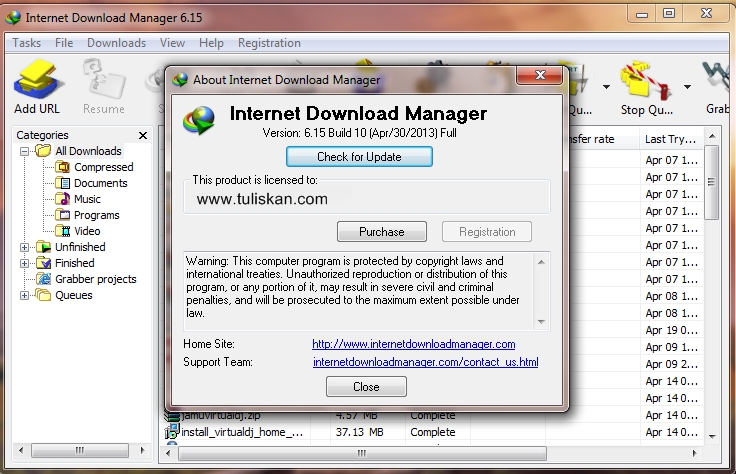The width and height of the screenshot is (736, 474).
Task: Close the Categories panel
Action: click(143, 136)
